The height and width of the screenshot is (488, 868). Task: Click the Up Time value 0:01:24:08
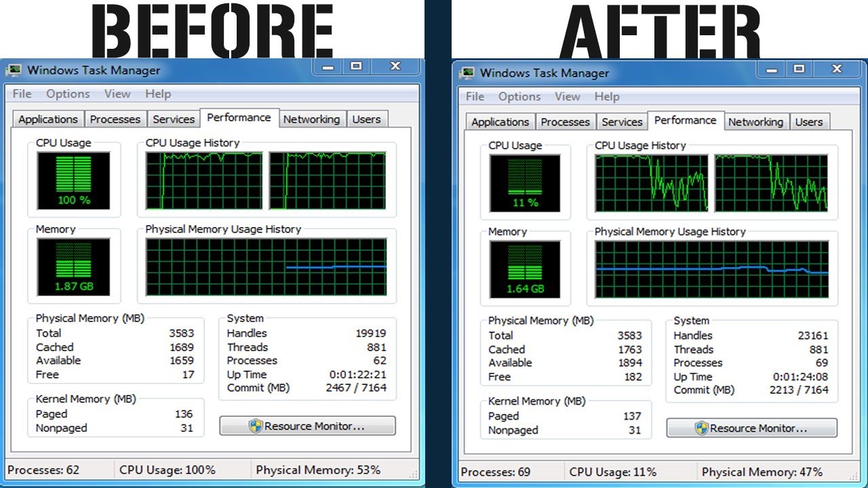tap(801, 377)
